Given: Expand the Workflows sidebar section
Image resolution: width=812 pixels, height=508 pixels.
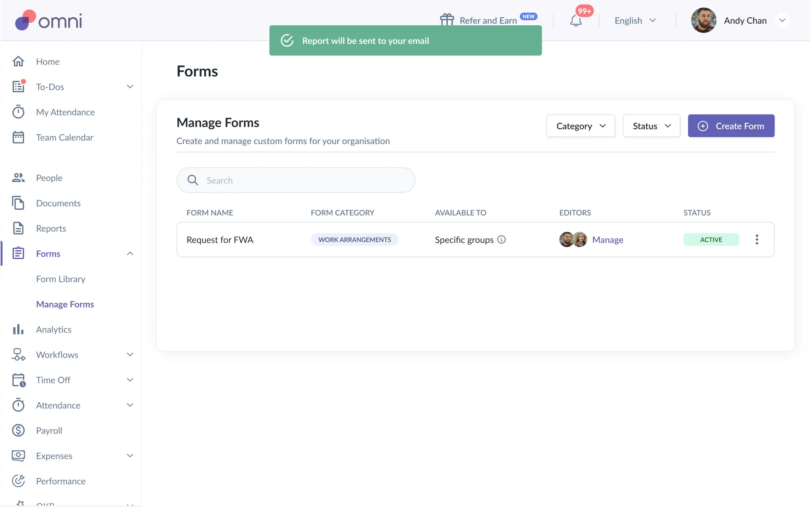Looking at the screenshot, I should [130, 355].
